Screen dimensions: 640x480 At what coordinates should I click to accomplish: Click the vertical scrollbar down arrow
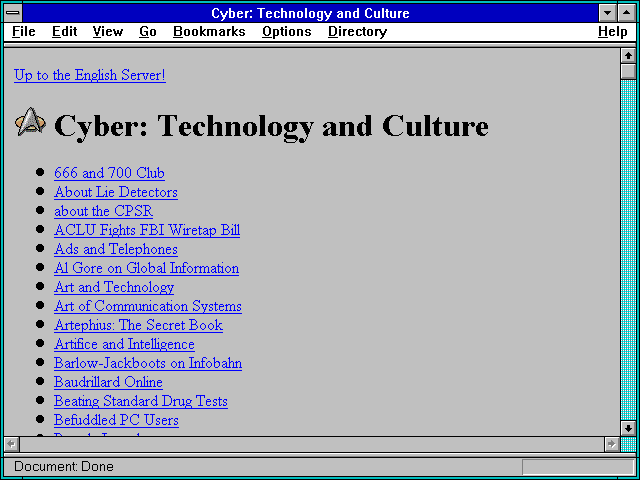(x=628, y=428)
